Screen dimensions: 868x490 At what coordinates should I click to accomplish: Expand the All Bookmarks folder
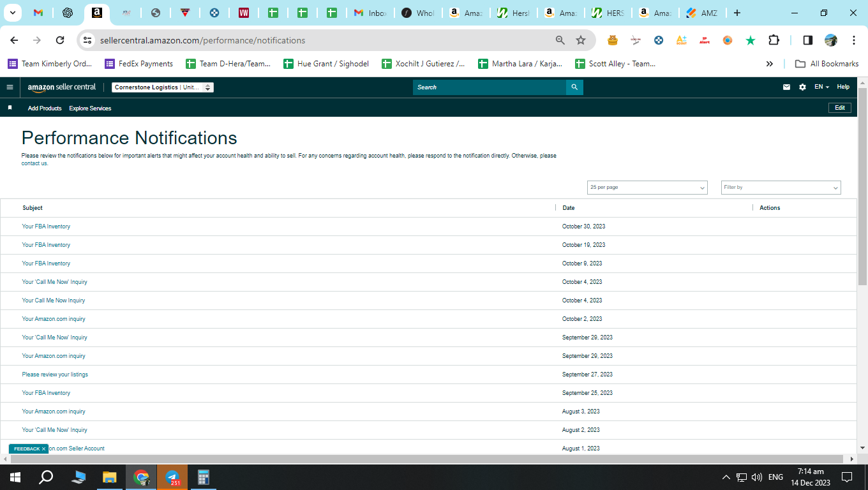(x=827, y=64)
